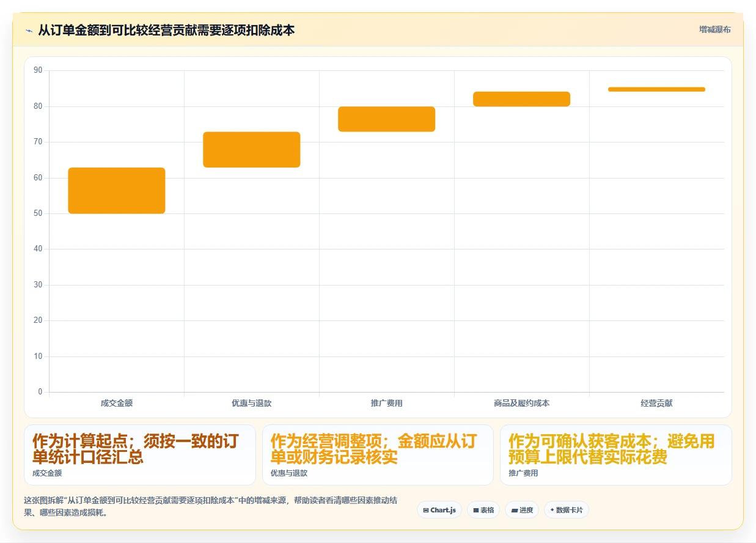Click y-axis value 50
The image size is (756, 543).
[x=38, y=213]
